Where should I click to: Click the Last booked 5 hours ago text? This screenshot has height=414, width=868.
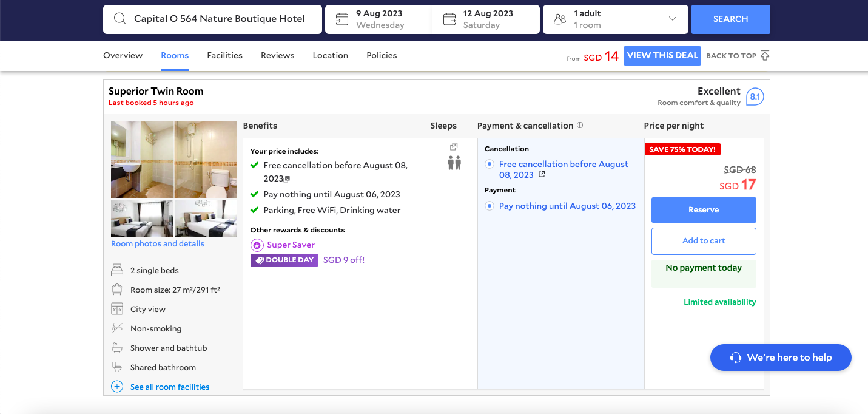(x=151, y=103)
